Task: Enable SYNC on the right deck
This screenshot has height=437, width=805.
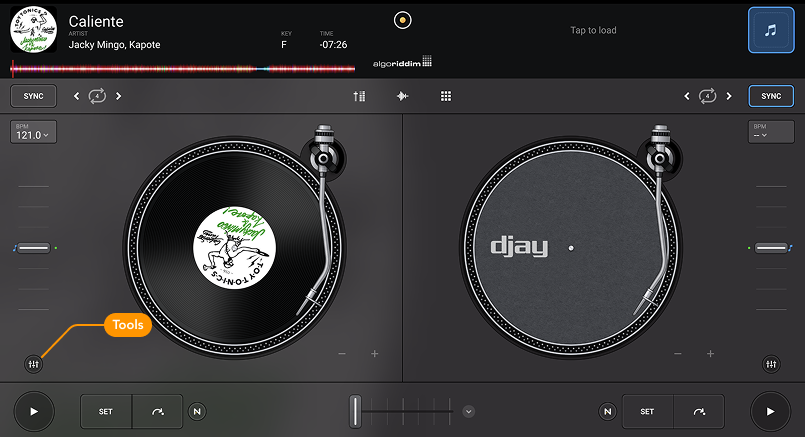Action: click(x=770, y=96)
